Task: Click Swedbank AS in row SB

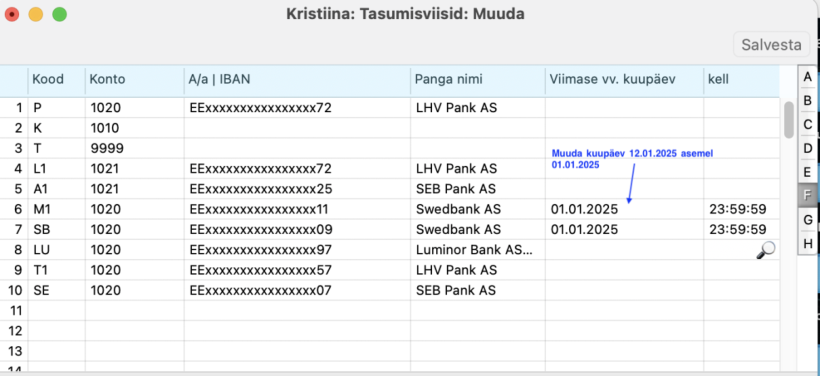Action: (x=458, y=230)
